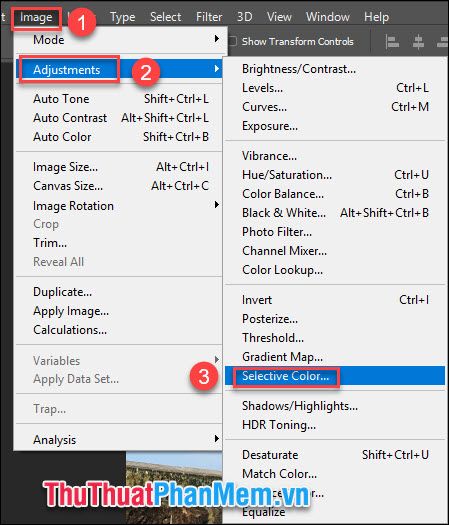Click the align right edges icon
Image resolution: width=449 pixels, height=525 pixels.
[443, 42]
